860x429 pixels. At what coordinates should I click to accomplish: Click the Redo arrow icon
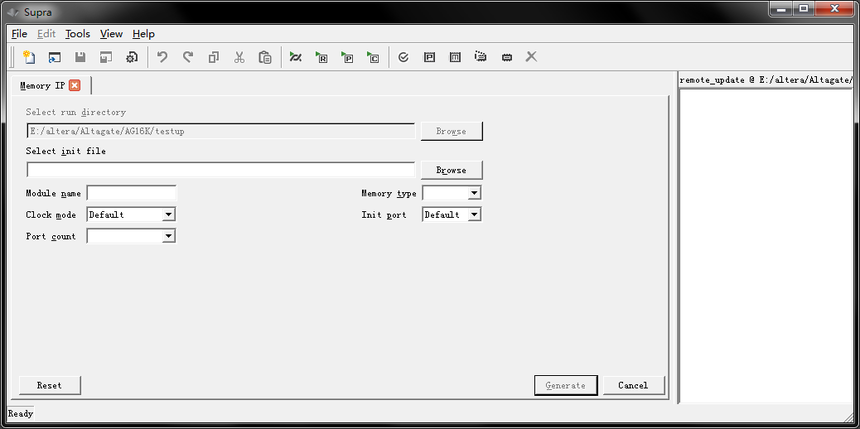[x=188, y=57]
